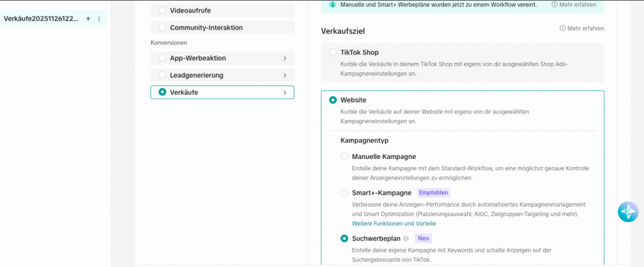Screen dimensions: 644x267
Task: Select the Website sales goal radio
Action: pos(333,100)
